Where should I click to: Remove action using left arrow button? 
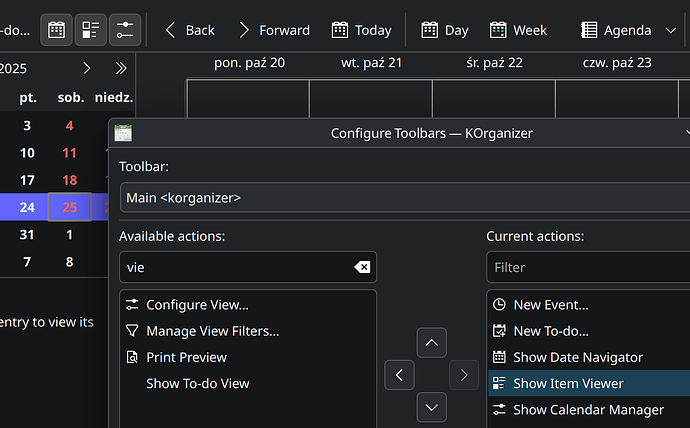[x=399, y=375]
